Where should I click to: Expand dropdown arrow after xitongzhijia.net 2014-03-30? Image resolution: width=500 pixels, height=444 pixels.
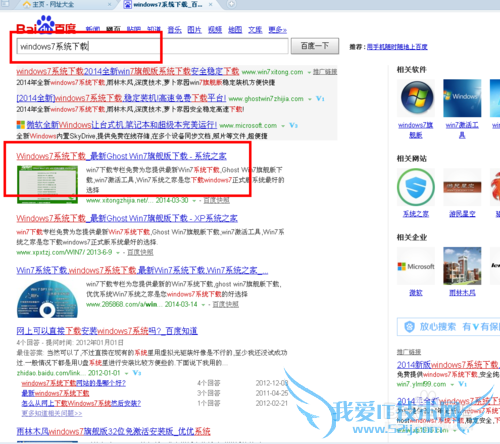194,201
